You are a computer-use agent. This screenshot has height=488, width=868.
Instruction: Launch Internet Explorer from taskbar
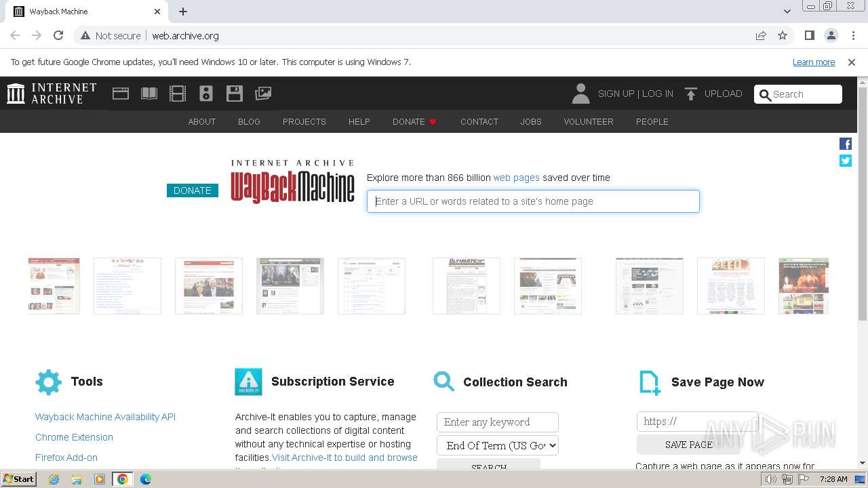[x=54, y=479]
